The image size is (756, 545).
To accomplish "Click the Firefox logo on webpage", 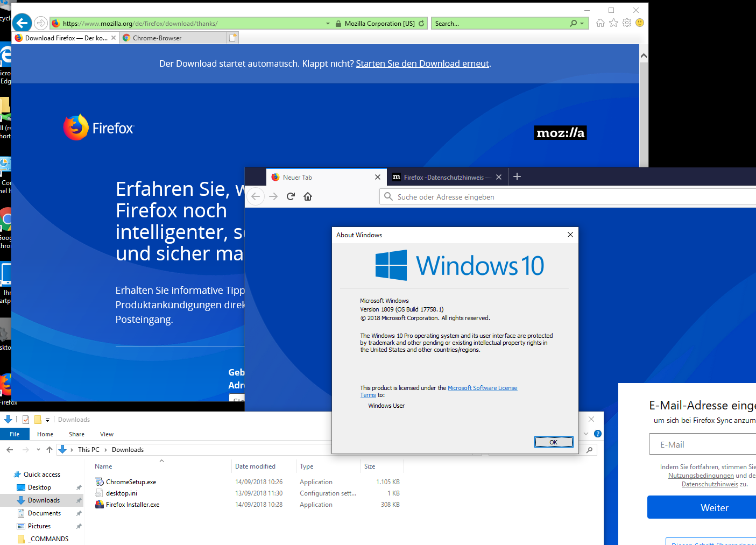I will coord(98,128).
